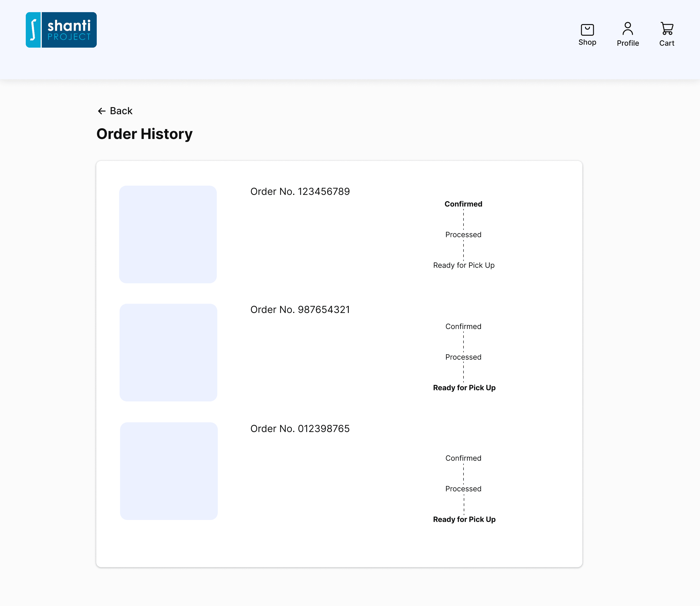This screenshot has height=606, width=700.
Task: Open Order No. 012398765
Action: click(x=300, y=429)
